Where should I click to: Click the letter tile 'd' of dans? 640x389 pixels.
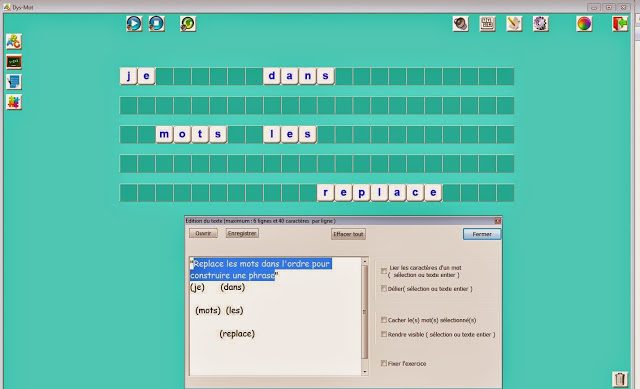pos(272,76)
